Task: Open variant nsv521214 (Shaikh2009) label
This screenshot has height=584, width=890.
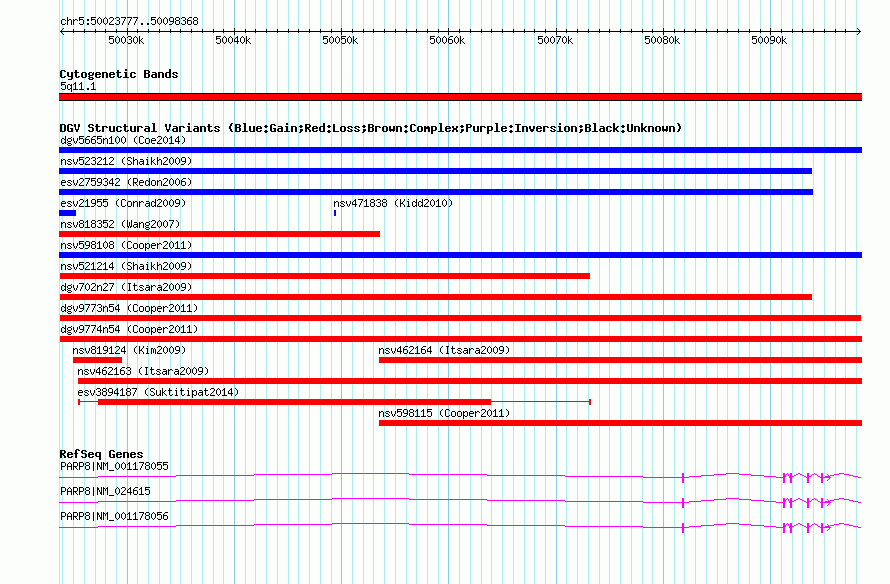Action: [x=126, y=266]
